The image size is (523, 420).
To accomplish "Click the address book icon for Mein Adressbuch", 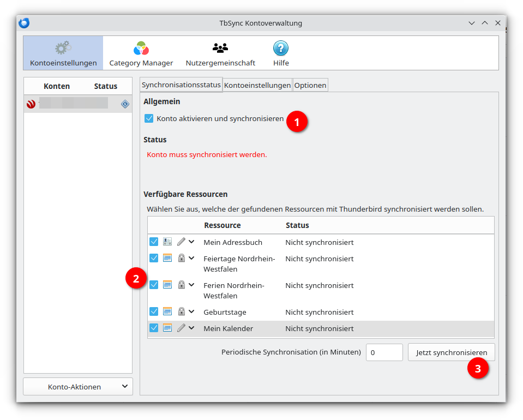I will (x=167, y=242).
